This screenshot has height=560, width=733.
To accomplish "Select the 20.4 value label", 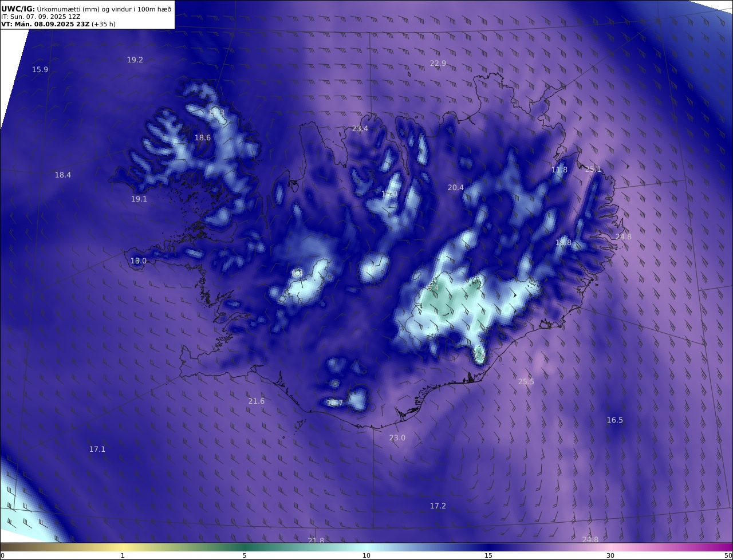I will [456, 188].
